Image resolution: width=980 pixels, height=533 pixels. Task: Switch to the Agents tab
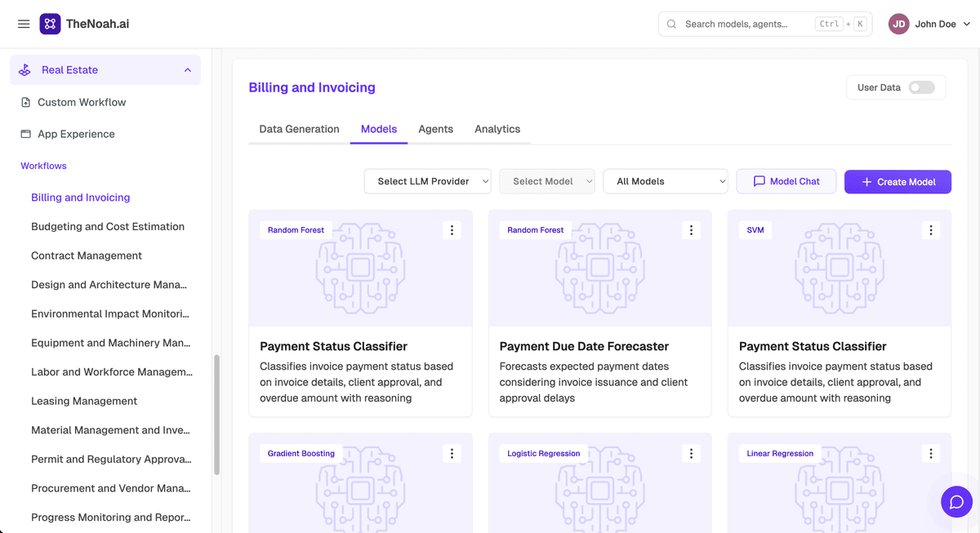click(x=435, y=129)
